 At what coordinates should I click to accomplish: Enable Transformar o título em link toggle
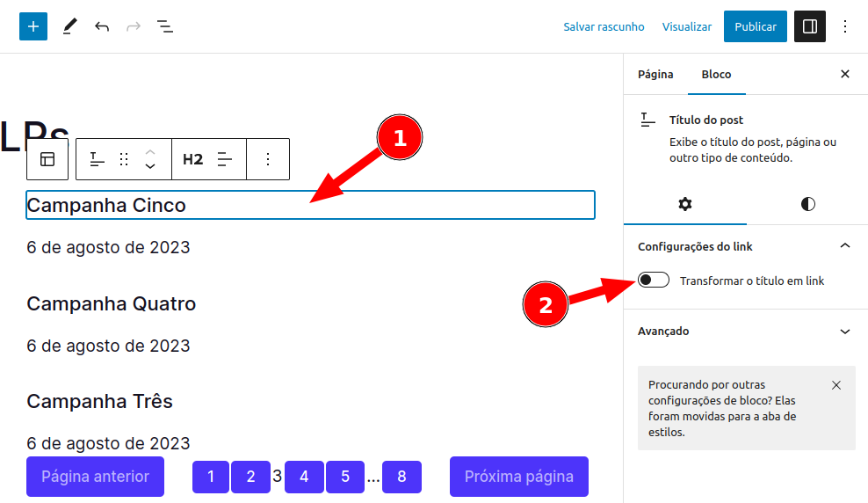point(654,281)
